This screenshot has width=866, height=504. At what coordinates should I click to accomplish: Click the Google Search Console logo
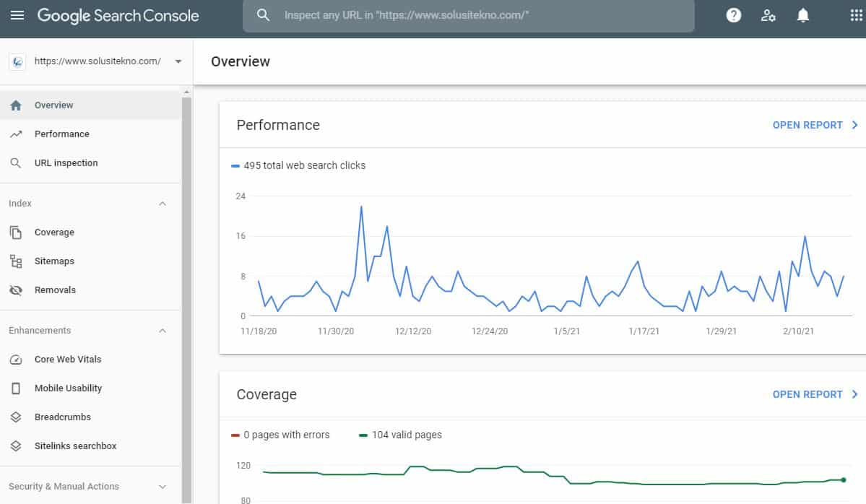pyautogui.click(x=118, y=15)
